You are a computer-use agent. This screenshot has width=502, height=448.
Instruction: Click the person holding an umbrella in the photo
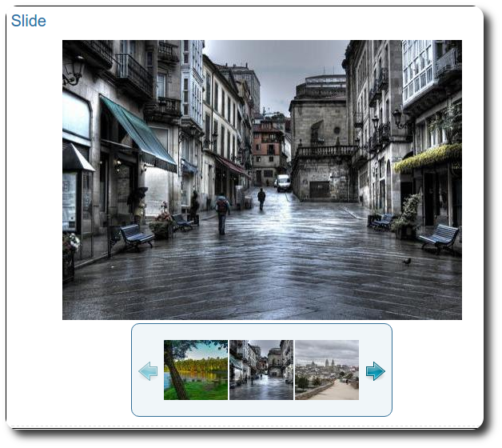point(140,204)
